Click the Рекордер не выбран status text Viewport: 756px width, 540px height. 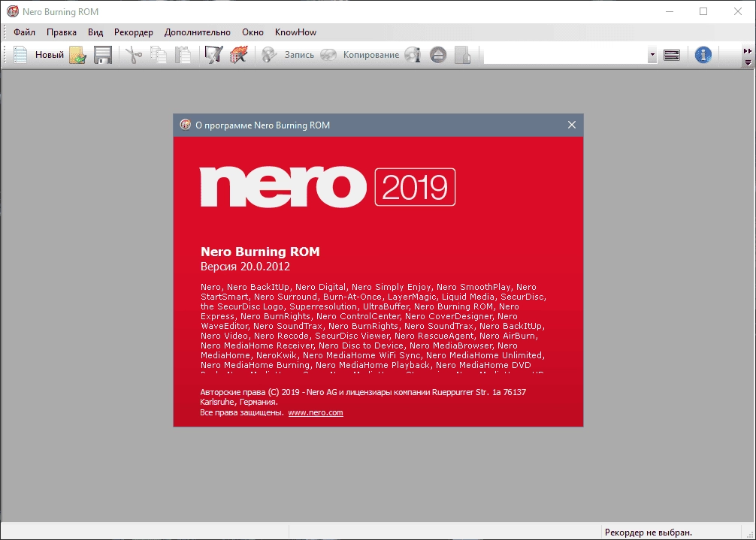(x=648, y=532)
